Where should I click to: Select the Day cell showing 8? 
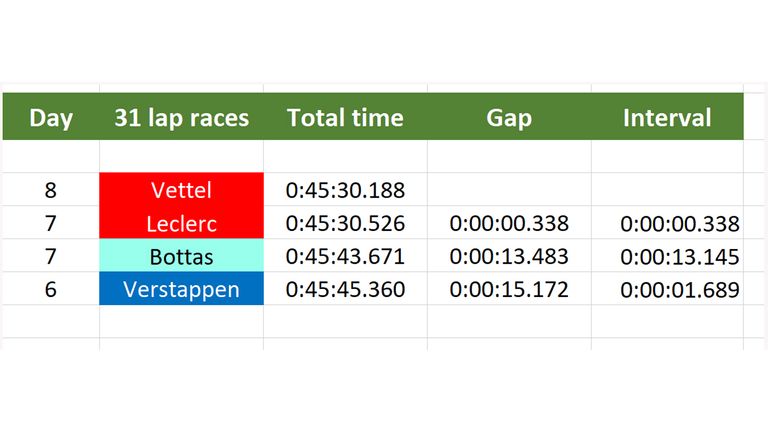pos(51,190)
